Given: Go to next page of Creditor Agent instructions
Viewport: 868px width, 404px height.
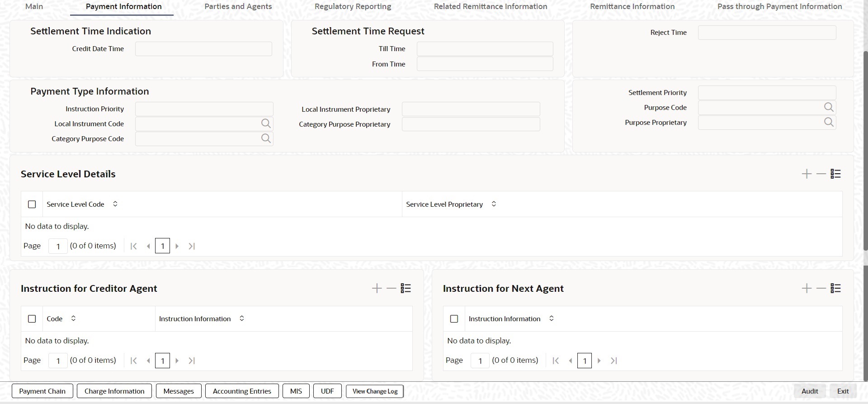Looking at the screenshot, I should click(x=177, y=361).
